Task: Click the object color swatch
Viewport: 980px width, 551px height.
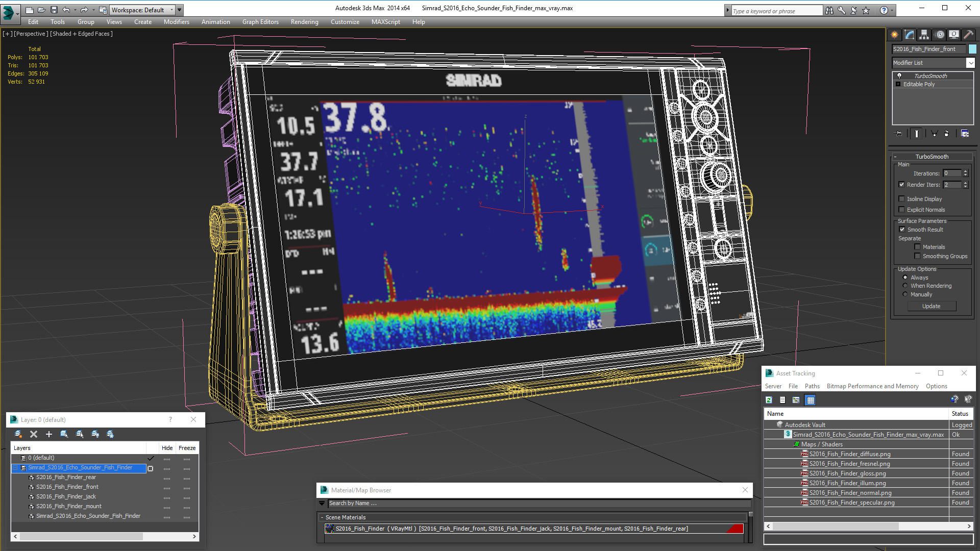Action: click(972, 49)
